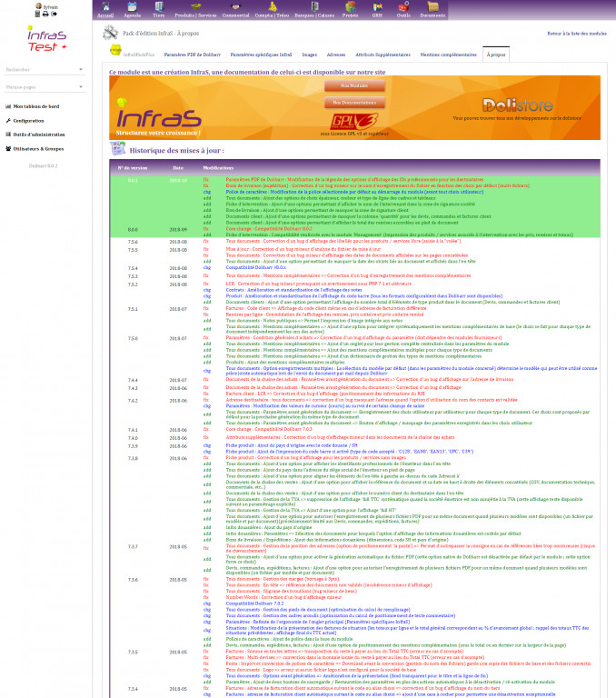Open the GRH menu icon
The height and width of the screenshot is (698, 616).
pos(377,6)
